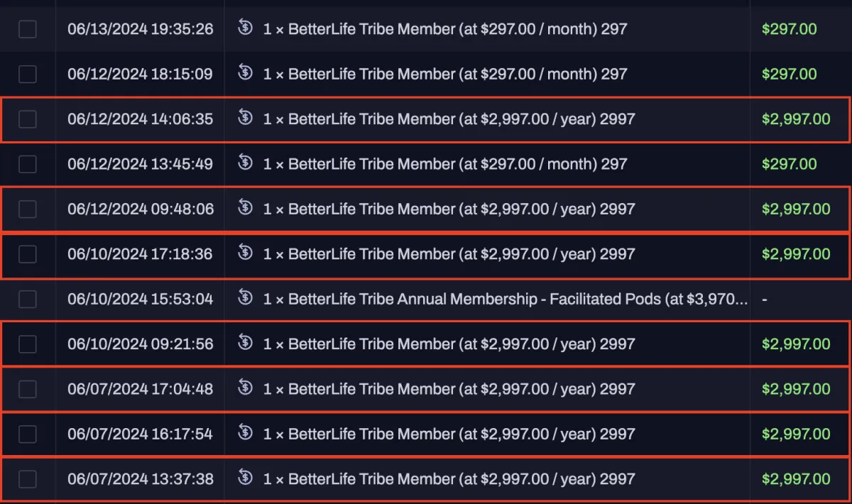Open the 06/07/2024 17:04:48 yearly member description
The image size is (852, 504).
(449, 389)
